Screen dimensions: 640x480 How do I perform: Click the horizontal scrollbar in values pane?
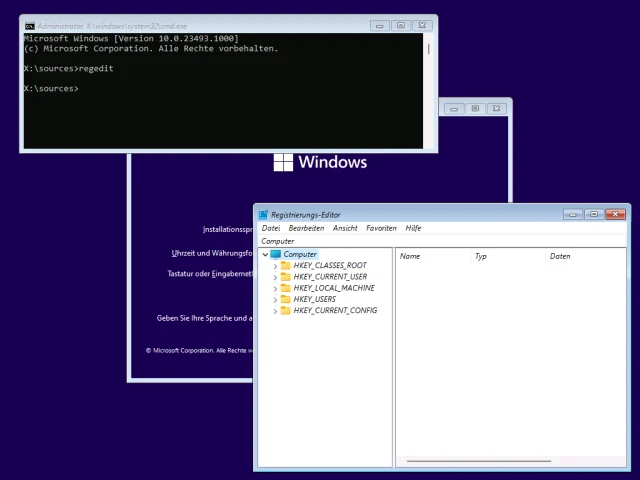pos(478,461)
